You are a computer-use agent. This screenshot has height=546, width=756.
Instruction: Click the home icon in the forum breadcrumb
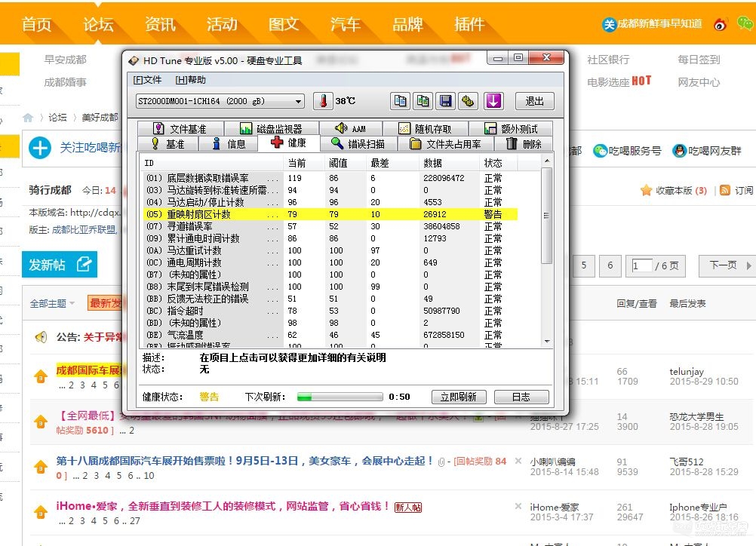point(28,117)
